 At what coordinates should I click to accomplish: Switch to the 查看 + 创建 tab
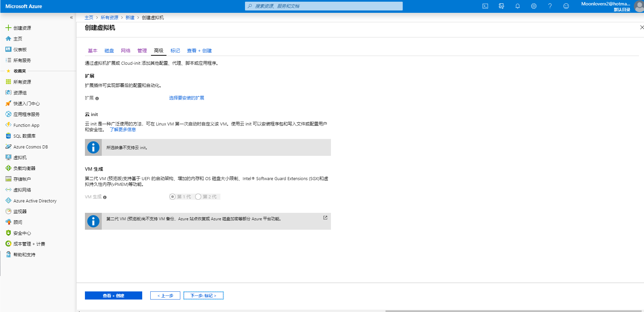pos(200,51)
